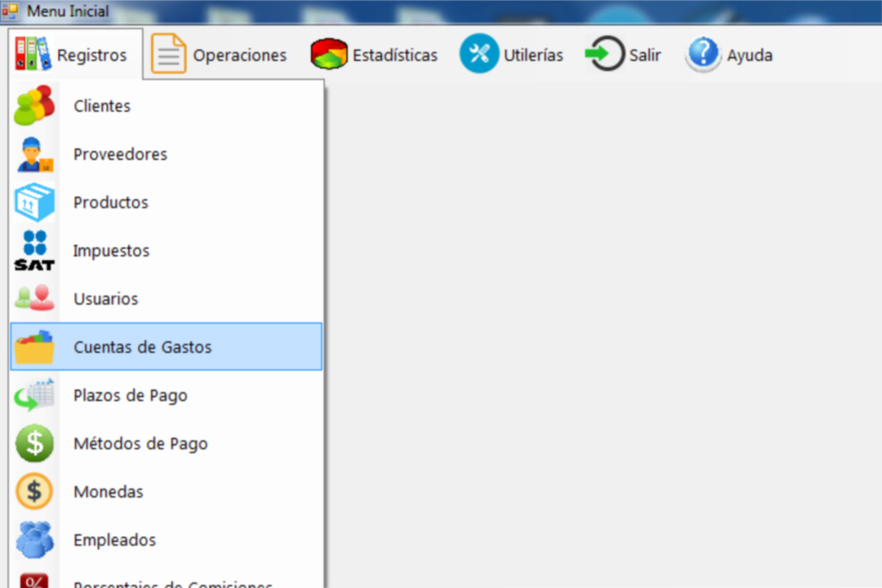Select Porcentajes de Comisiones entry
The height and width of the screenshot is (588, 882).
coord(173,583)
